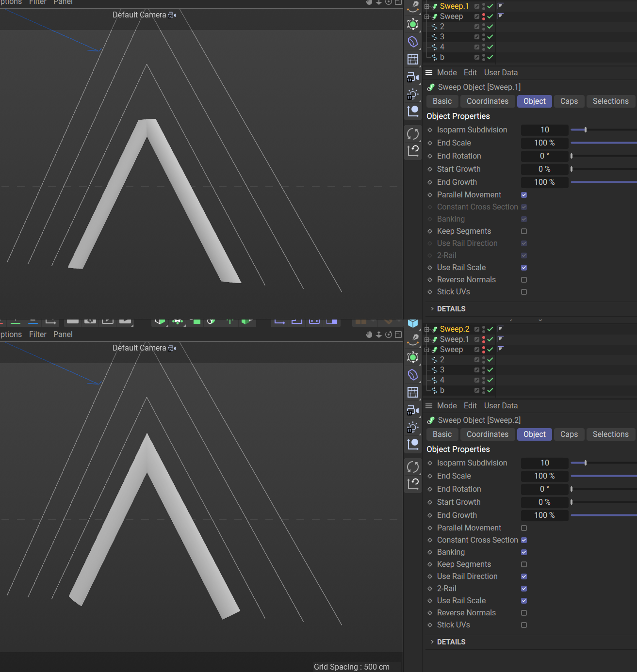The image size is (637, 672).
Task: Open the Basic tab in the Sweep.1 panel
Action: (x=442, y=101)
